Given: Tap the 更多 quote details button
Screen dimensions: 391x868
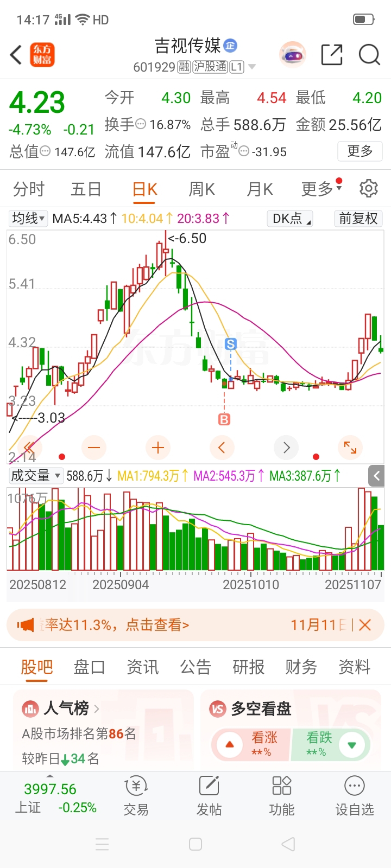Looking at the screenshot, I should click(360, 151).
